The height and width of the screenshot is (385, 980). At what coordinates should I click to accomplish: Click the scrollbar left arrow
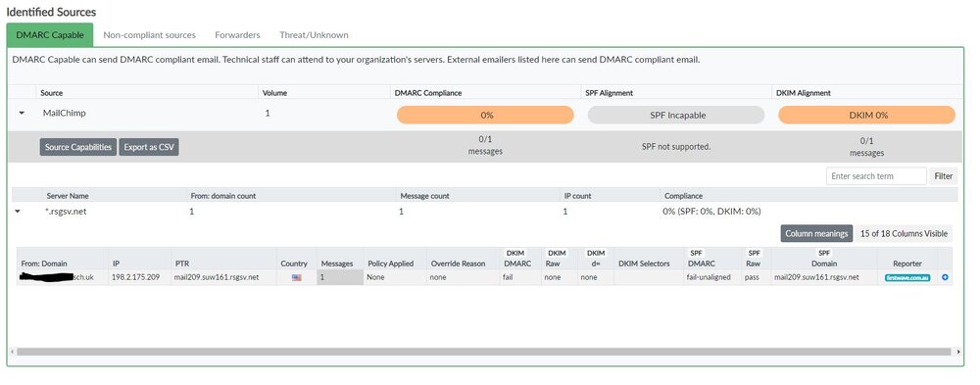[x=12, y=352]
